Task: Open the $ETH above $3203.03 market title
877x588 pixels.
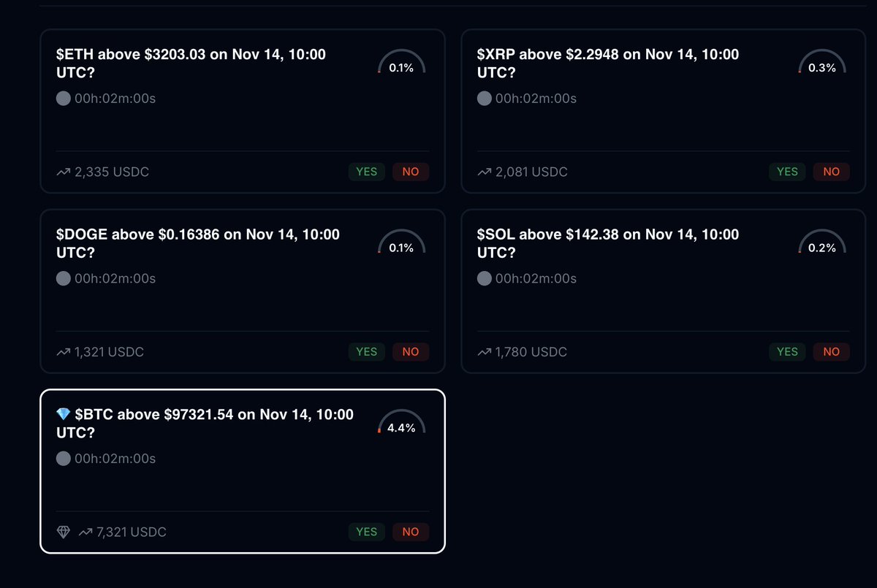Action: [x=191, y=64]
